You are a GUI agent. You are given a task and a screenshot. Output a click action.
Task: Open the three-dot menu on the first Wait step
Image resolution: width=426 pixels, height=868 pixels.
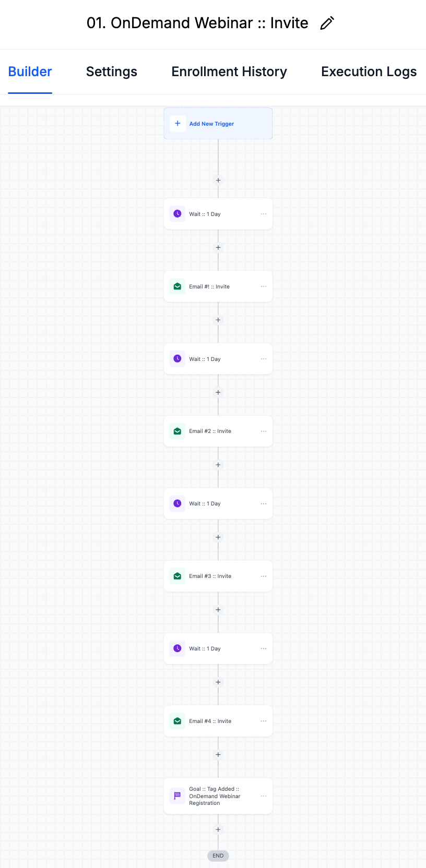point(264,214)
